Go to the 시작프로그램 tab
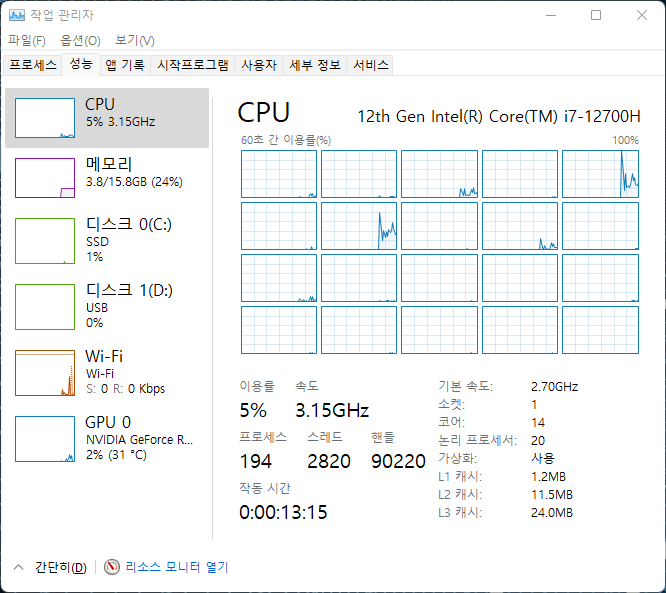The image size is (666, 593). 193,65
